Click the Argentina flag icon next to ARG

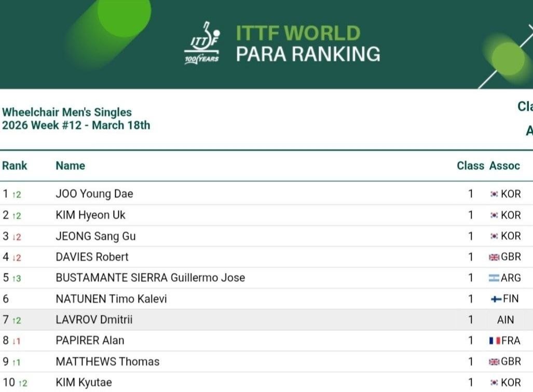coord(494,278)
